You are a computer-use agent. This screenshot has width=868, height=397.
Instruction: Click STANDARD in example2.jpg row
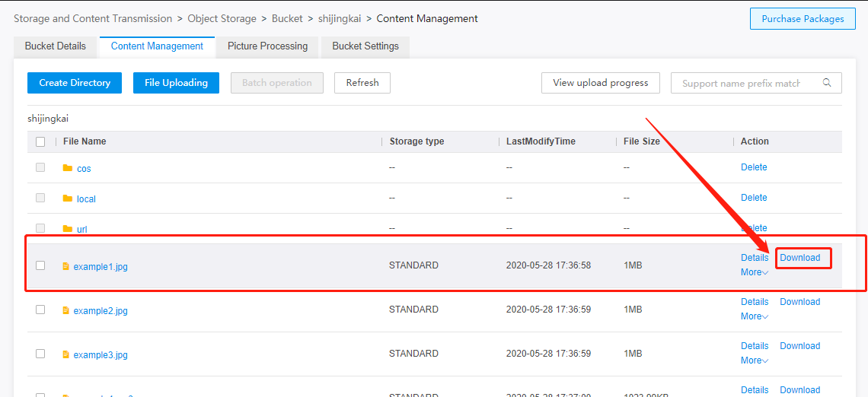pos(414,310)
